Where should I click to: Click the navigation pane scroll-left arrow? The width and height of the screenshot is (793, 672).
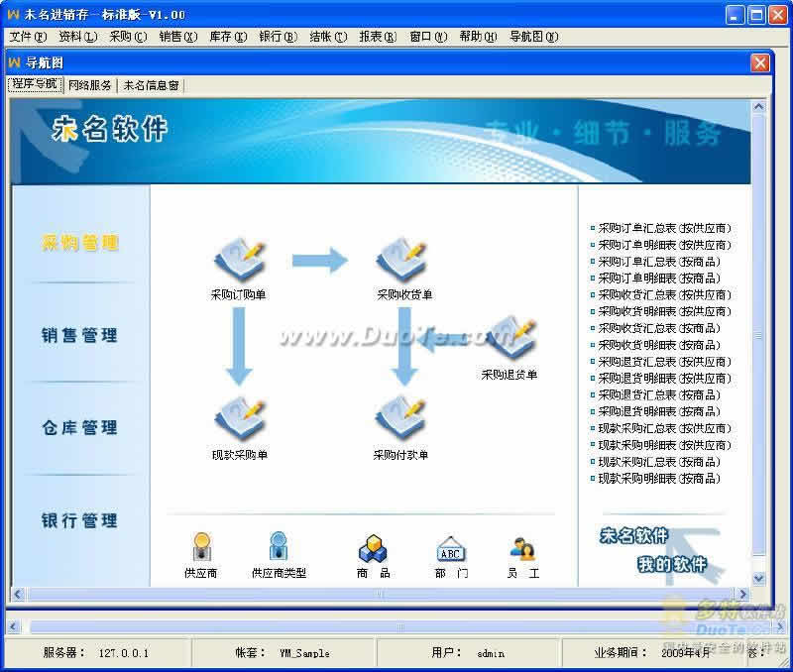pos(18,594)
